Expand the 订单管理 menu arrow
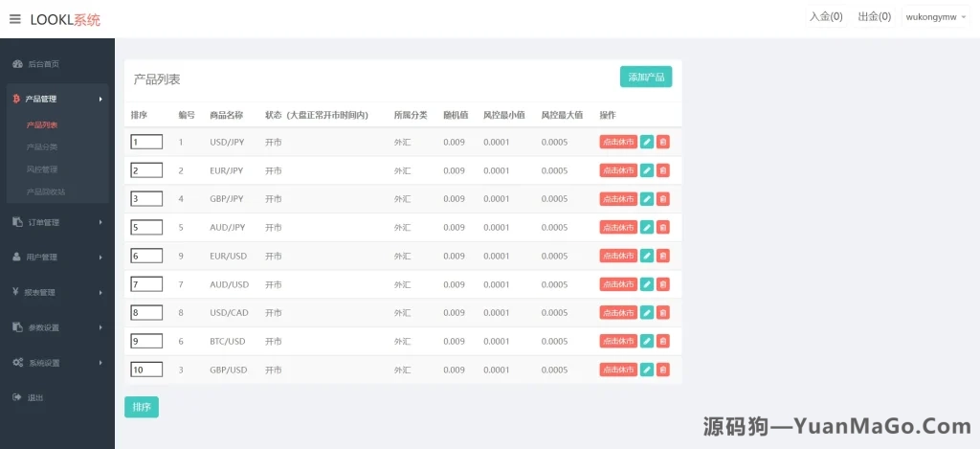Viewport: 980px width, 449px height. pyautogui.click(x=100, y=222)
